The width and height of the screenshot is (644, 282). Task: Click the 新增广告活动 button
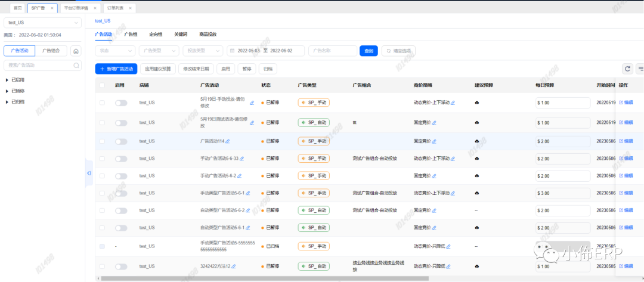click(116, 69)
